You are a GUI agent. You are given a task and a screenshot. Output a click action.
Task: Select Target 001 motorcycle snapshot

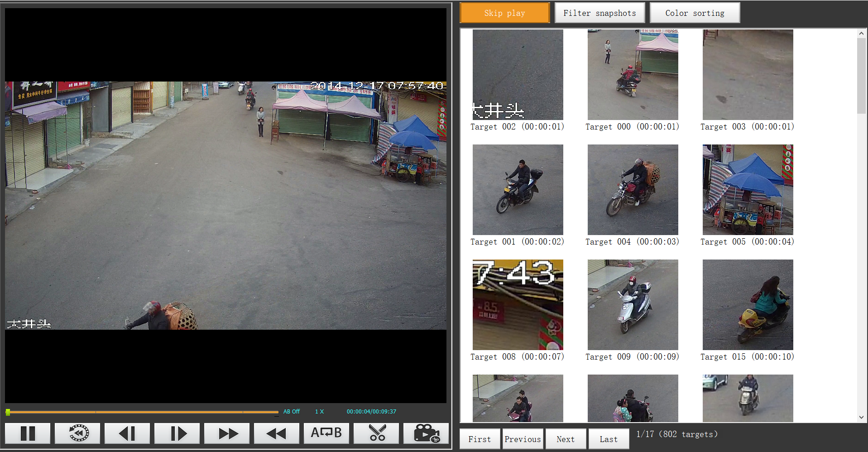(x=518, y=190)
